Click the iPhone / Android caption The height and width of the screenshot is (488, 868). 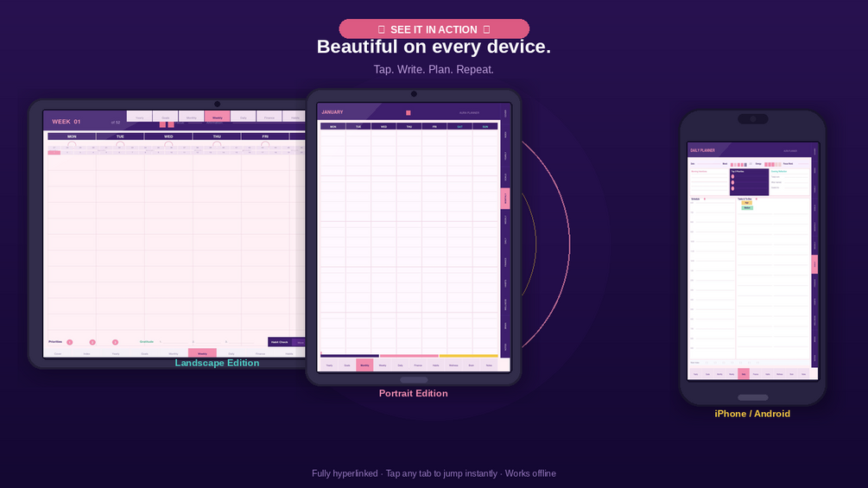pyautogui.click(x=752, y=414)
